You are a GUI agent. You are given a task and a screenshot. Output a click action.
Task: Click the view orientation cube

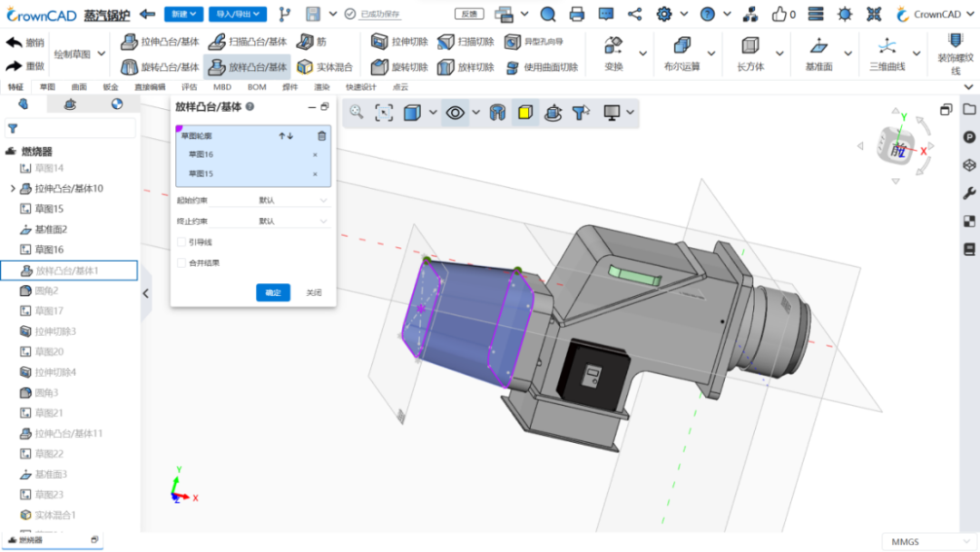coord(897,148)
